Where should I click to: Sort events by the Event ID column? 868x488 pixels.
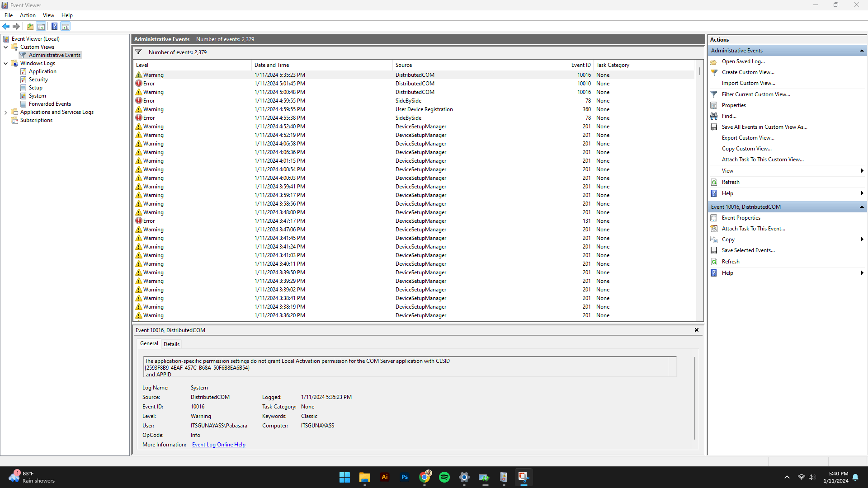pyautogui.click(x=580, y=65)
